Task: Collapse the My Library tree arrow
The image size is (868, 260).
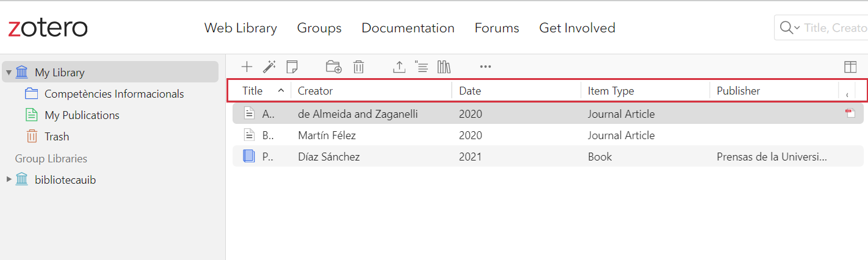Action: [9, 72]
